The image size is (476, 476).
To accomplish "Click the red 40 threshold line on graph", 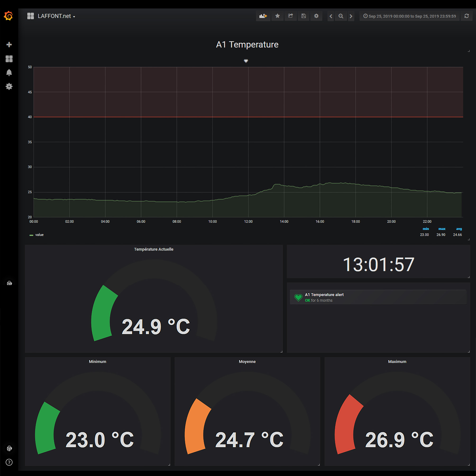I will (248, 117).
